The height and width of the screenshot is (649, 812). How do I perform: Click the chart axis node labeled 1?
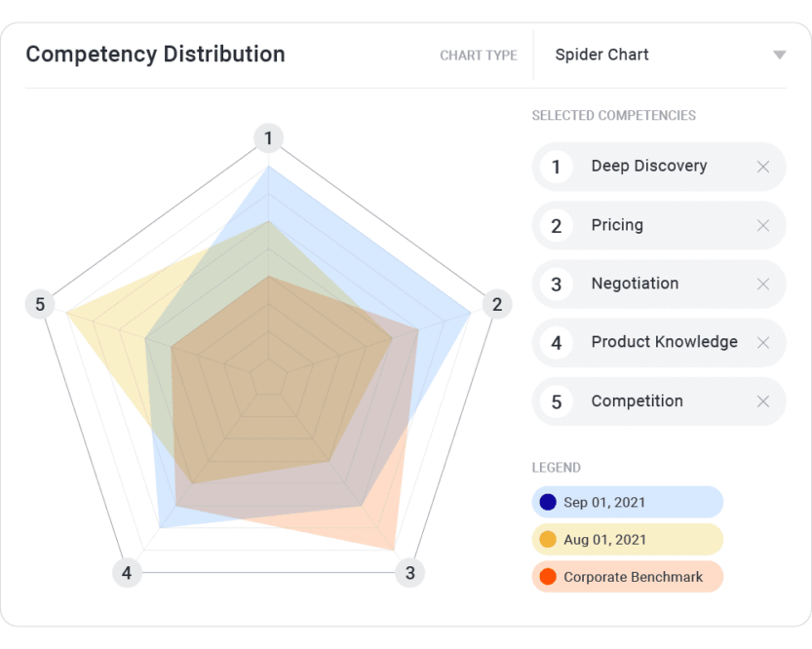(268, 138)
